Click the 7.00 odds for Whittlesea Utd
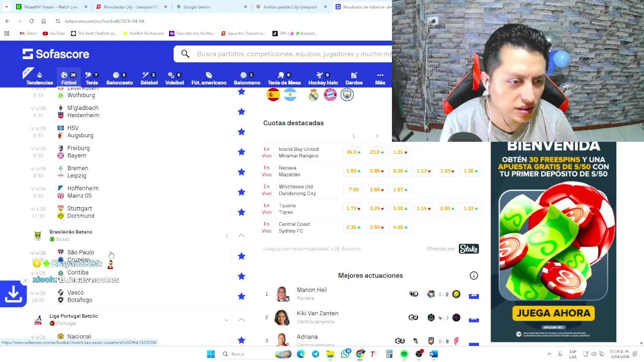Image resolution: width=644 pixels, height=362 pixels. pos(354,190)
